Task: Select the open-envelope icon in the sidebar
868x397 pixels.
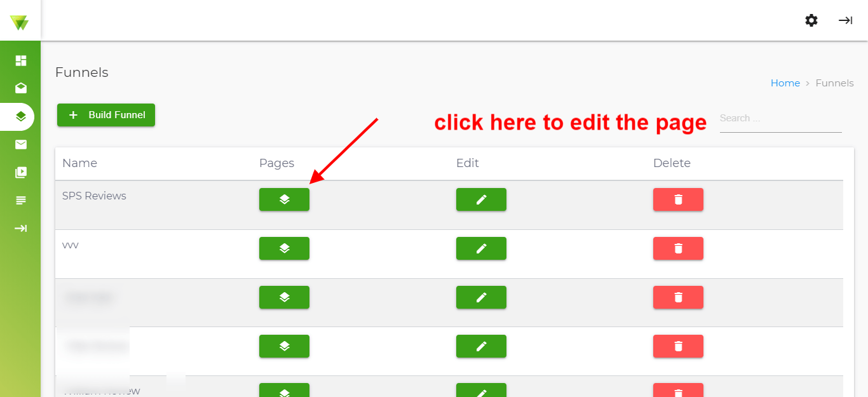Action: pos(21,88)
